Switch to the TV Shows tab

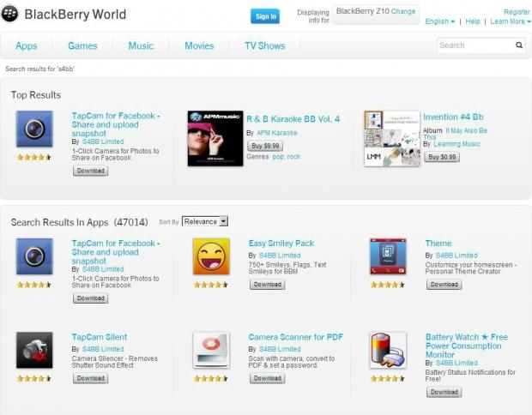click(x=265, y=45)
